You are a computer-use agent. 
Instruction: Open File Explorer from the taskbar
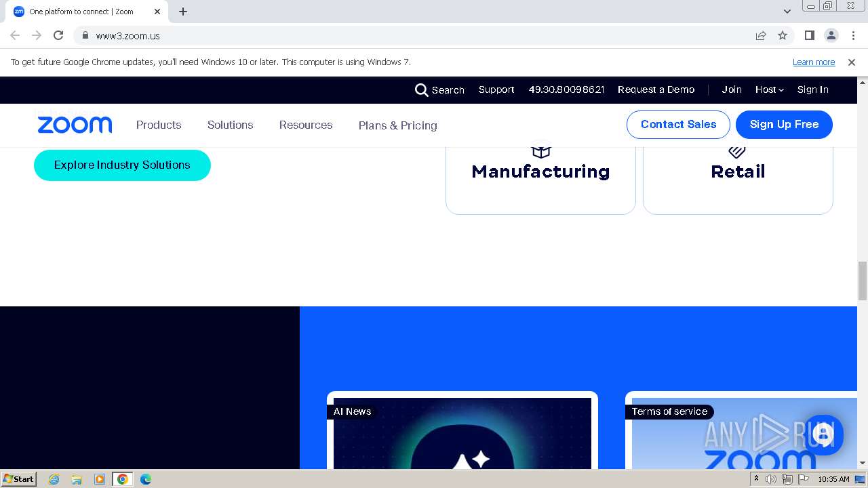click(77, 479)
